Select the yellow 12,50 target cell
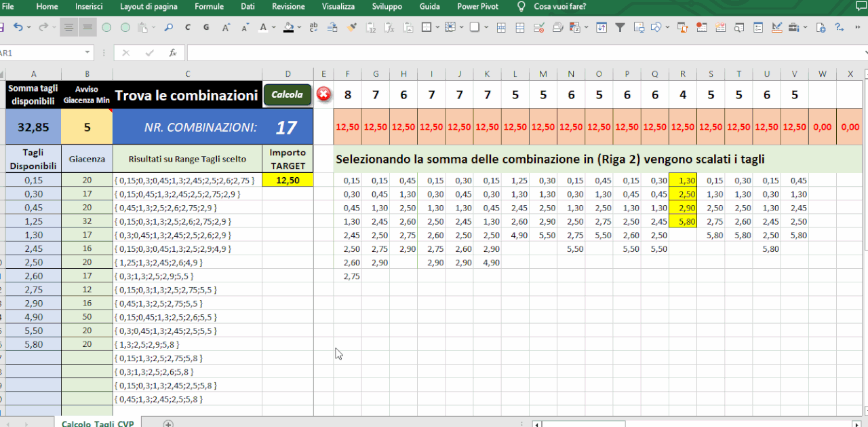The width and height of the screenshot is (868, 427). (x=288, y=181)
